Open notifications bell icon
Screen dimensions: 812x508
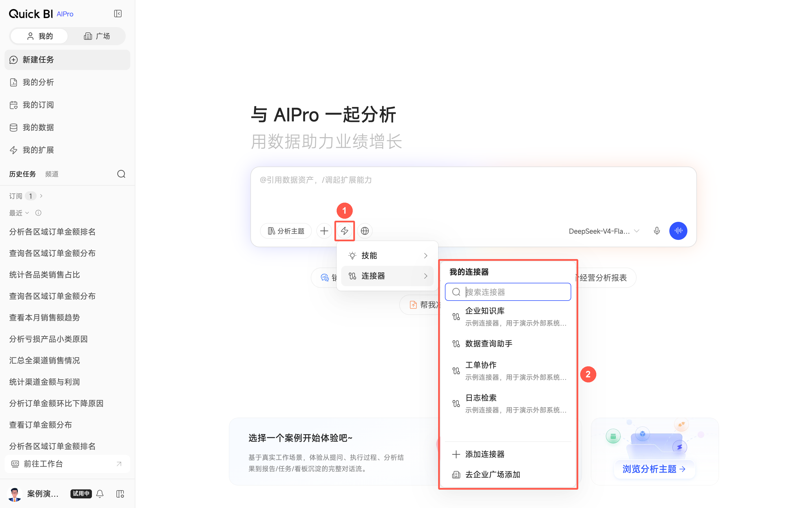pyautogui.click(x=100, y=494)
